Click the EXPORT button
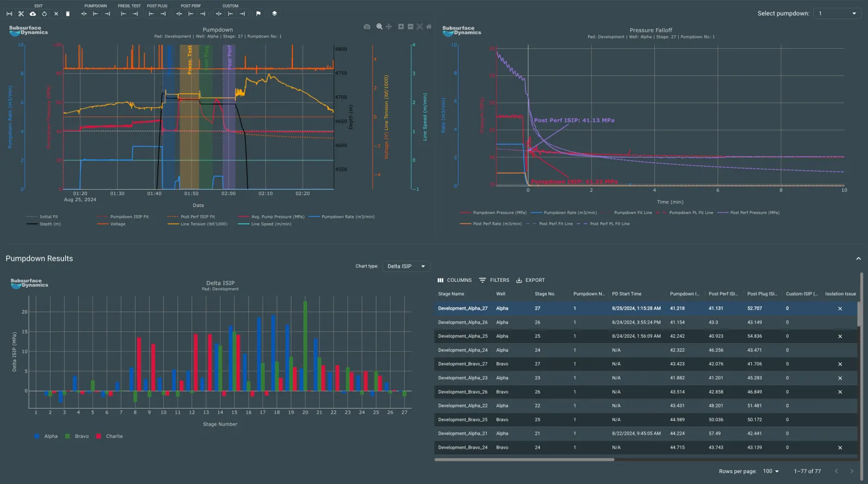 point(531,280)
